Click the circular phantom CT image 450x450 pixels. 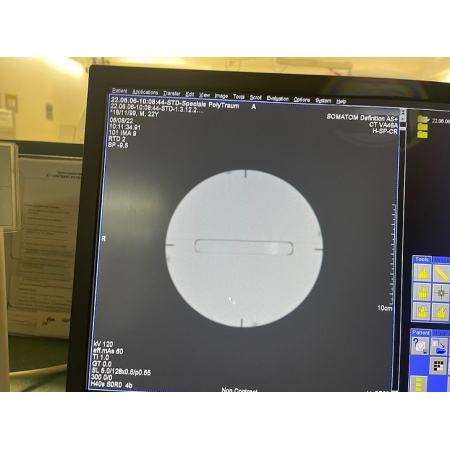coord(244,248)
